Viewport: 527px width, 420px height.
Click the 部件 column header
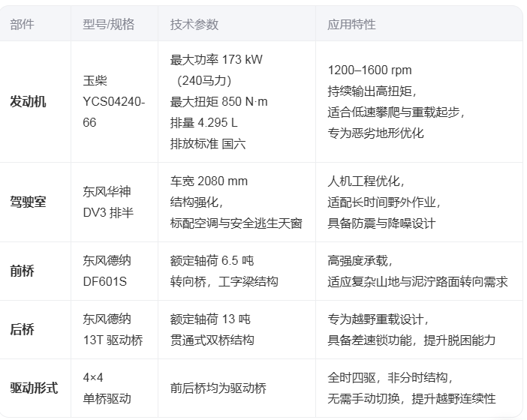tap(22, 24)
